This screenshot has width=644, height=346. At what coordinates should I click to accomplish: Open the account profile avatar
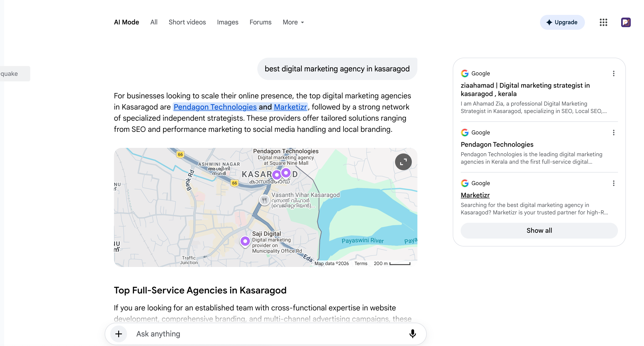[x=625, y=22]
